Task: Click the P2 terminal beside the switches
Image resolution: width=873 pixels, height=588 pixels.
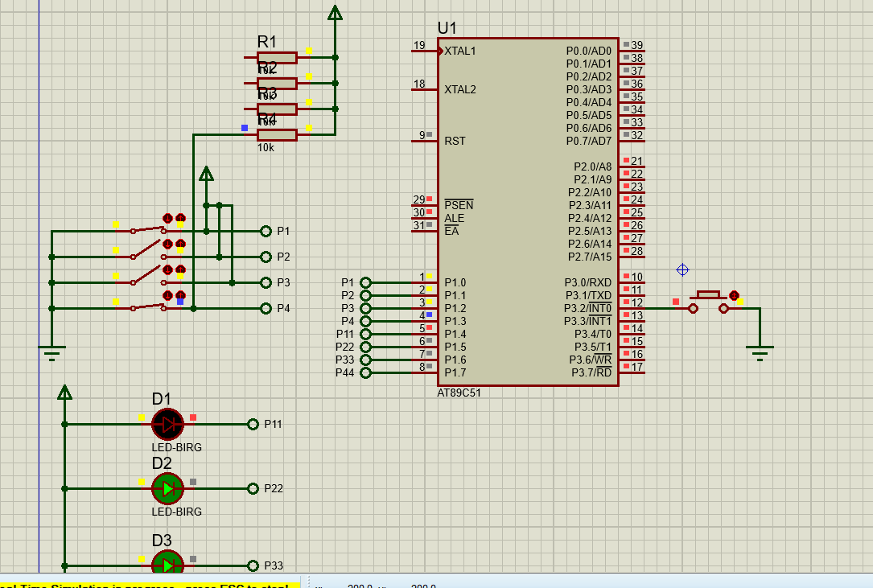Action: tap(266, 257)
